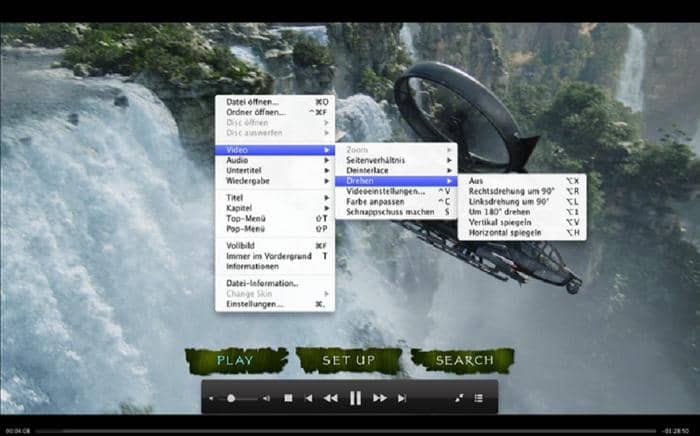Expand the 'Disc öffnen' submenu
The height and width of the screenshot is (436, 700).
275,122
